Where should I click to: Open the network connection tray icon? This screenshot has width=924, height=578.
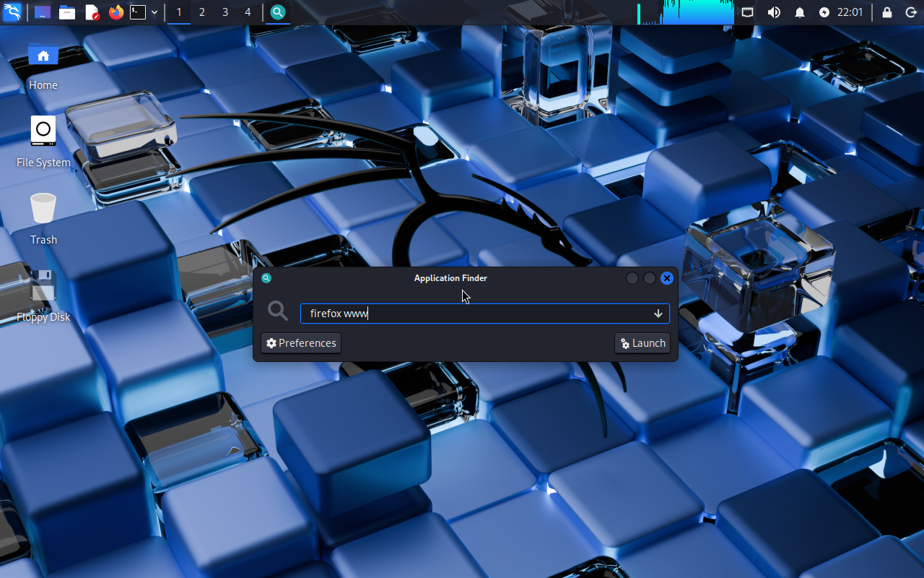(x=748, y=12)
